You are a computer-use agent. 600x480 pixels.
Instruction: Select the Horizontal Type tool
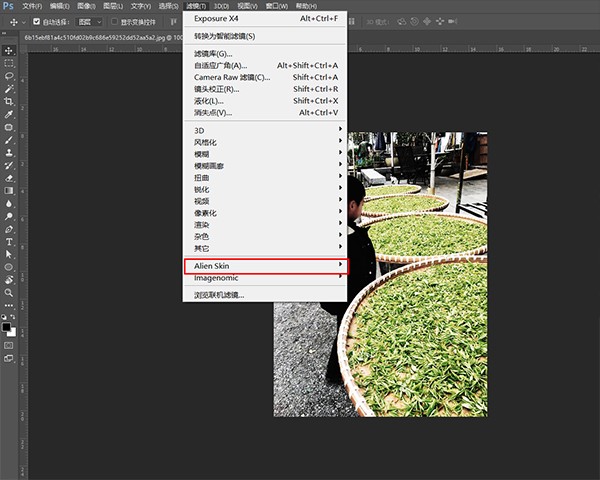click(9, 242)
